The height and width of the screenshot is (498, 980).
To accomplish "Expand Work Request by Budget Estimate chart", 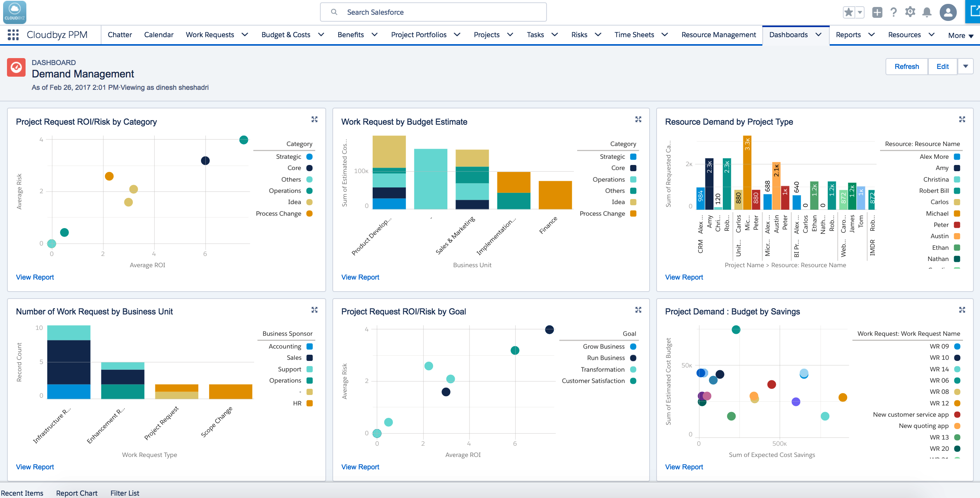I will click(638, 119).
